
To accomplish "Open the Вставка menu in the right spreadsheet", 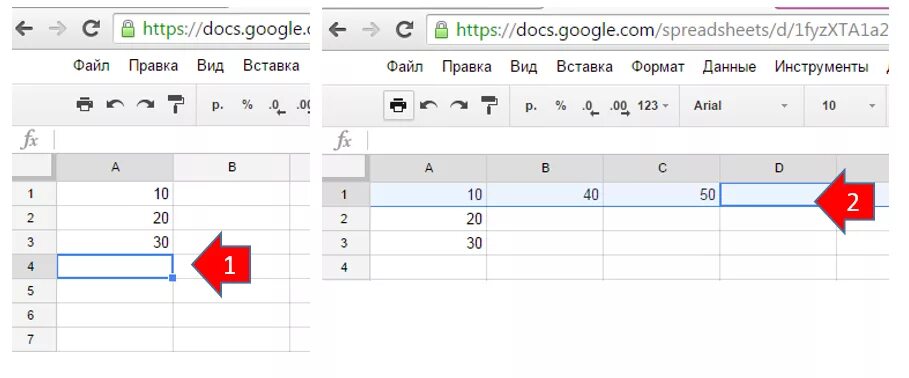I will tap(584, 67).
